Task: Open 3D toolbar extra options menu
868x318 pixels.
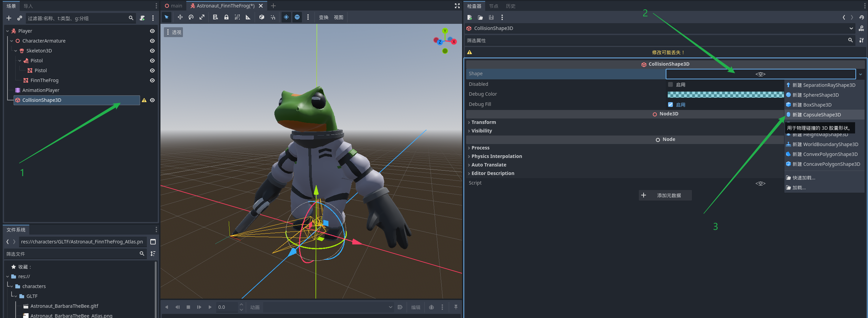Action: tap(308, 17)
